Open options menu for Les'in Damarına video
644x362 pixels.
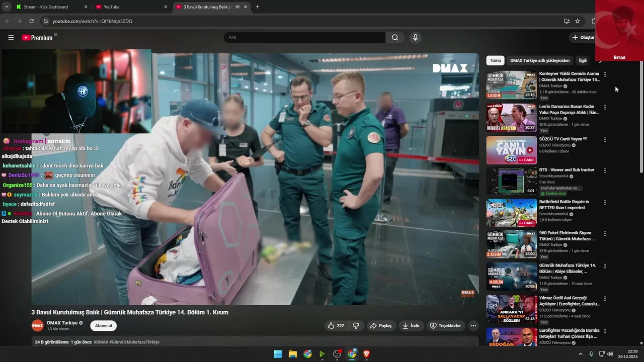pos(605,107)
